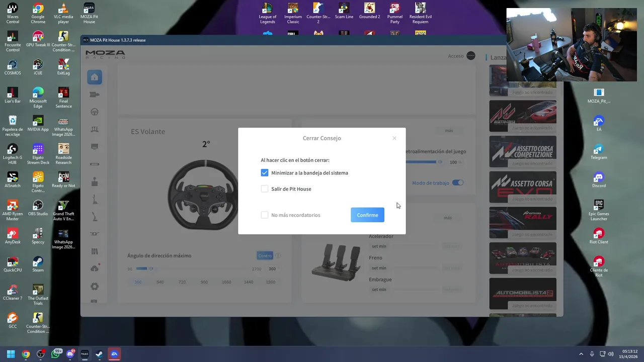The image size is (644, 362).
Task: Click the ES Volante wheel image
Action: point(204,195)
